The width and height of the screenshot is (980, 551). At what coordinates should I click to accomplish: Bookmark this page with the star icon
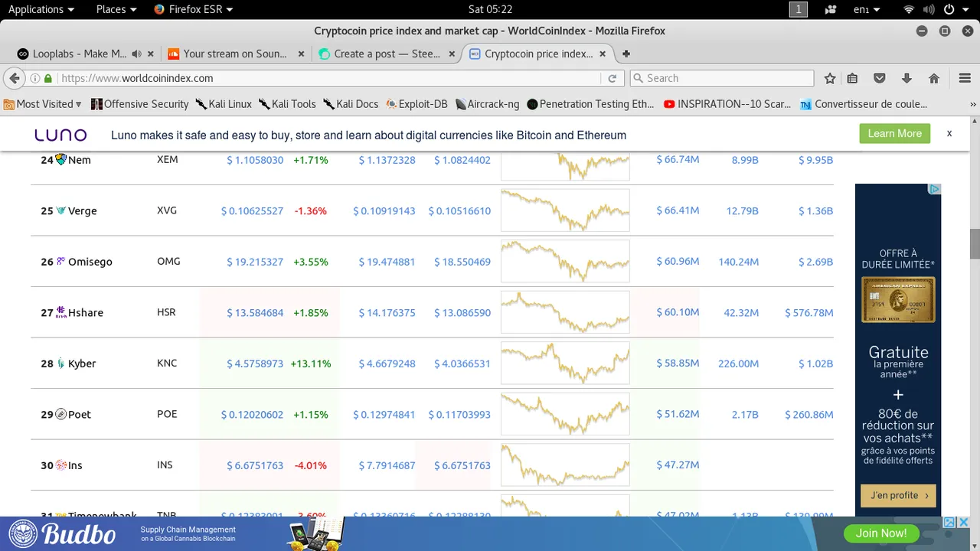(830, 78)
